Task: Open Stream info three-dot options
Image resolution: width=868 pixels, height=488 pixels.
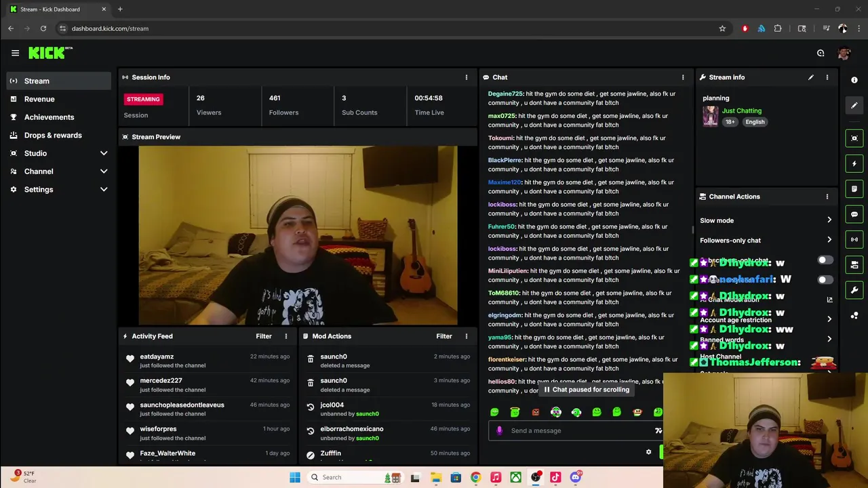Action: 827,77
